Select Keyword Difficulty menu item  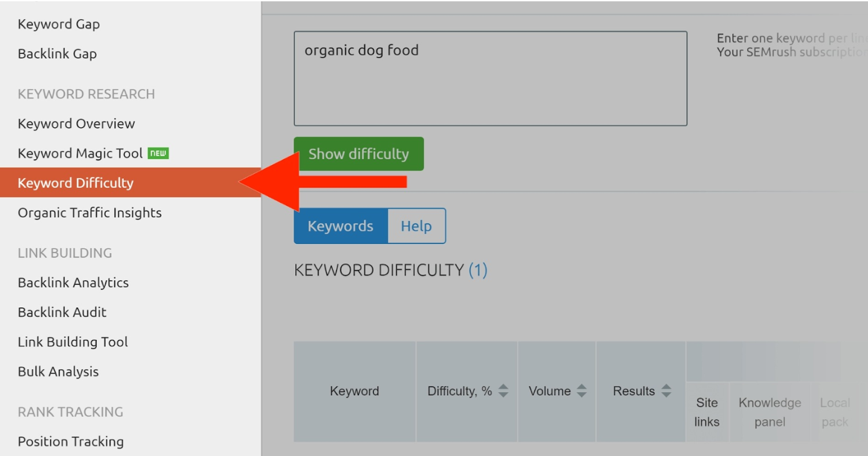[76, 183]
